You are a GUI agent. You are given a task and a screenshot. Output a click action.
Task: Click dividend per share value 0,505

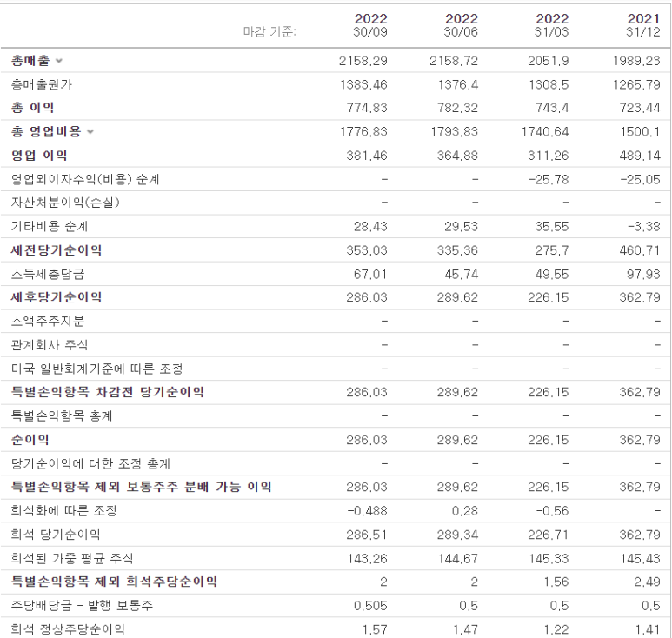[370, 606]
